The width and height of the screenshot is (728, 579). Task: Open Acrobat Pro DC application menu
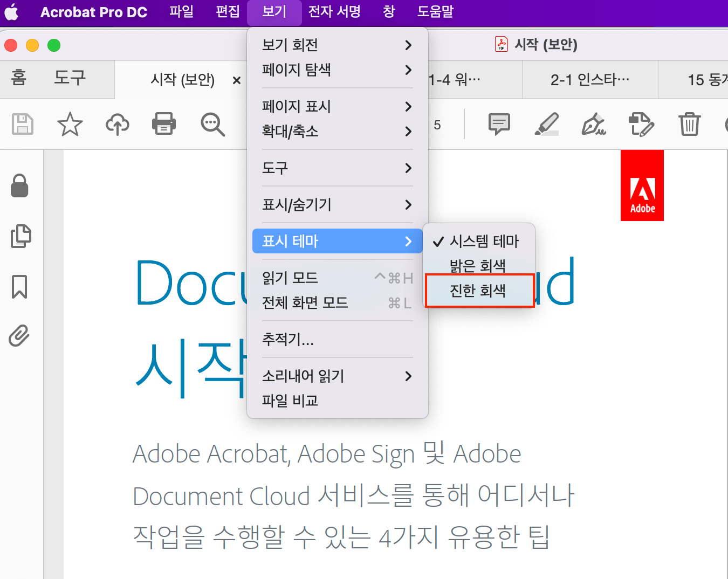click(x=94, y=12)
